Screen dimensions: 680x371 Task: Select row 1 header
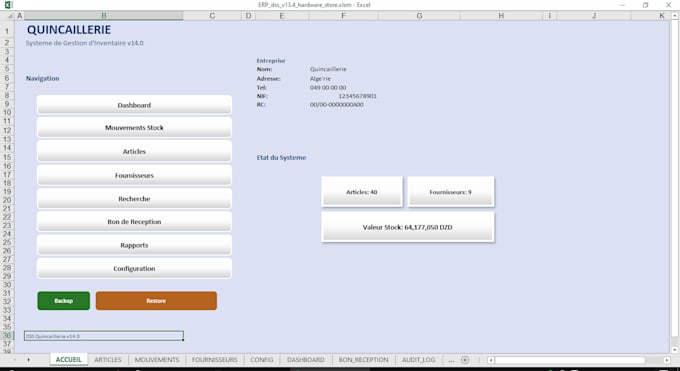(x=7, y=31)
